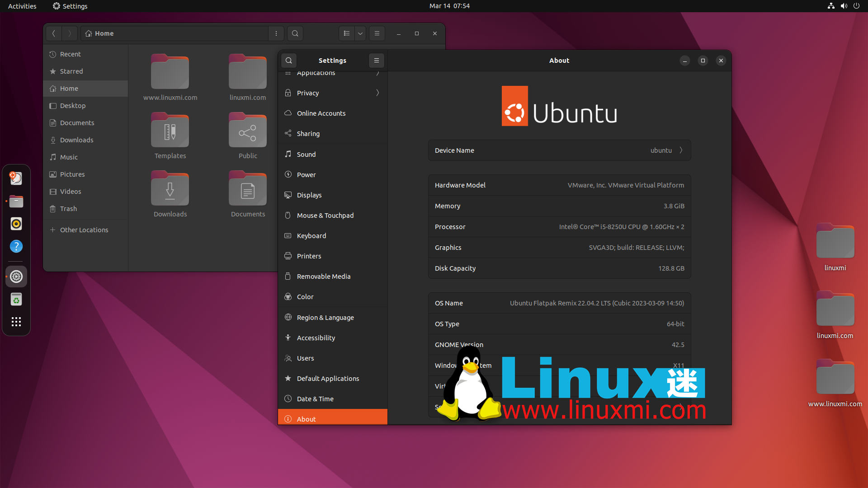Select www.linuxmi.com folder in Files window
This screenshot has height=488, width=868.
(x=170, y=77)
